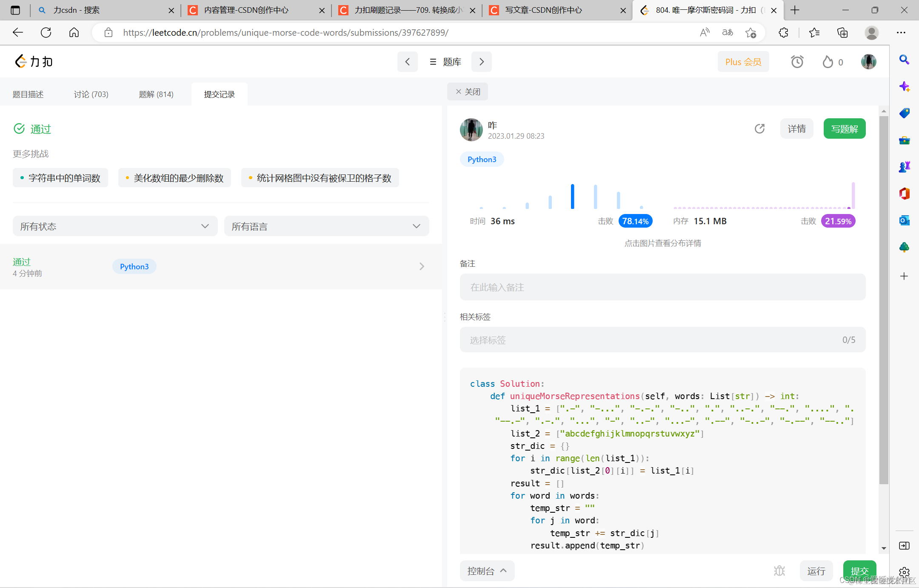Click the debug bug icon
This screenshot has width=919, height=588.
(779, 571)
